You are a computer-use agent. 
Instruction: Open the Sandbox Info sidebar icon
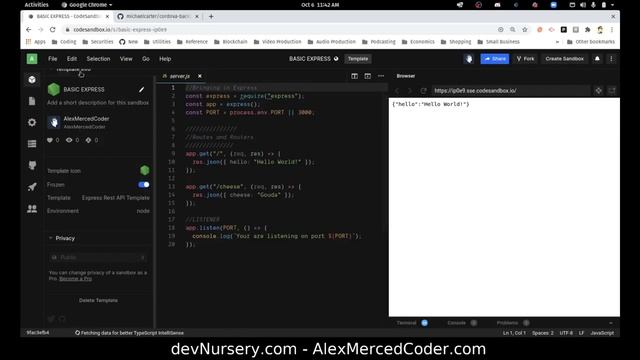tap(32, 80)
